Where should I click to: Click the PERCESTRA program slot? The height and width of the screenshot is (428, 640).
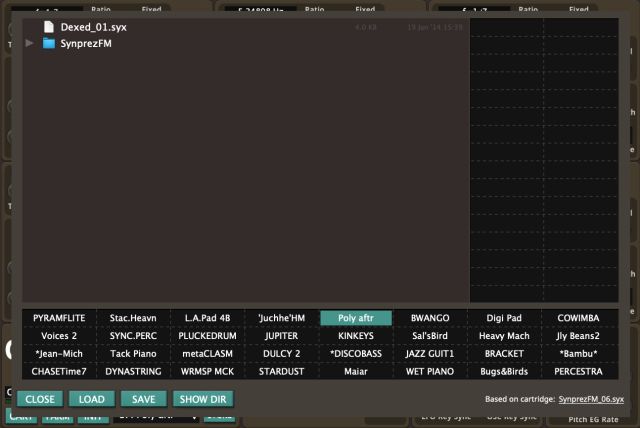click(578, 371)
